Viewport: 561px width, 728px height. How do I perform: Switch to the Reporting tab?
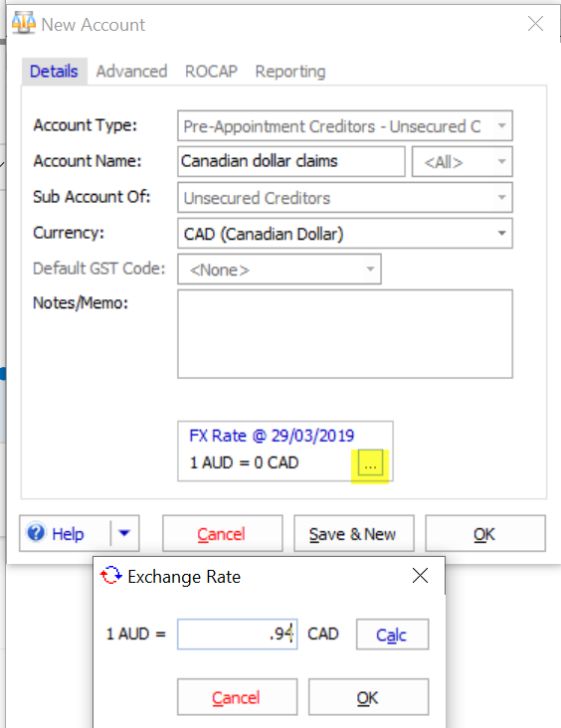(290, 72)
